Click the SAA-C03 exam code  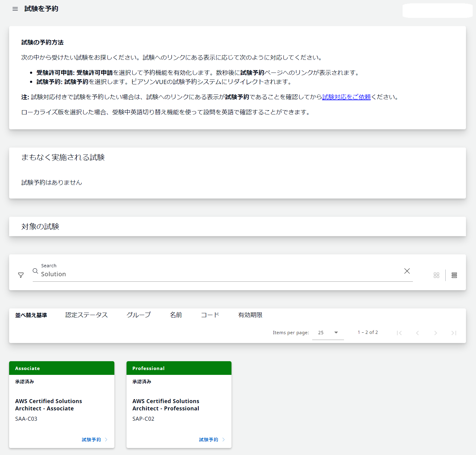26,419
